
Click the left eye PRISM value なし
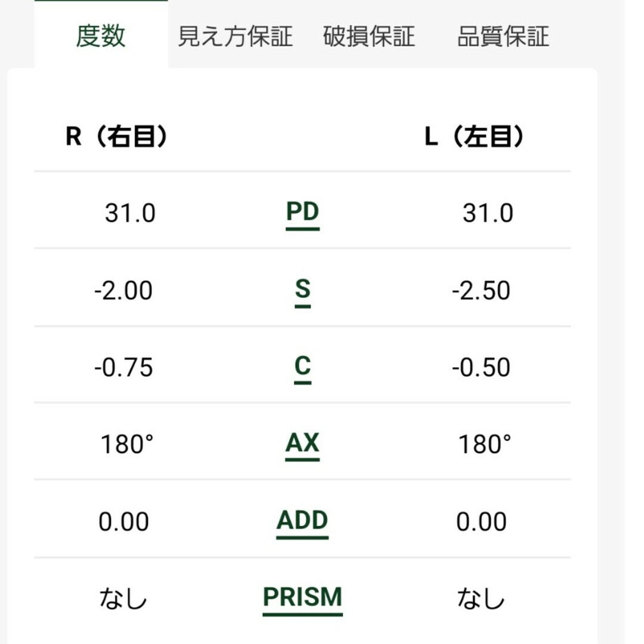[x=481, y=599]
